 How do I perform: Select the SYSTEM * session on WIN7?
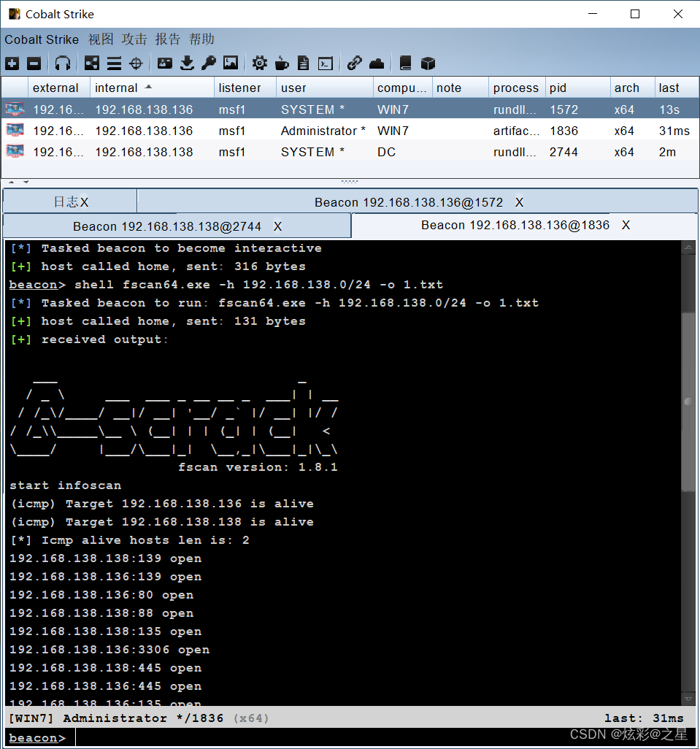(x=350, y=110)
